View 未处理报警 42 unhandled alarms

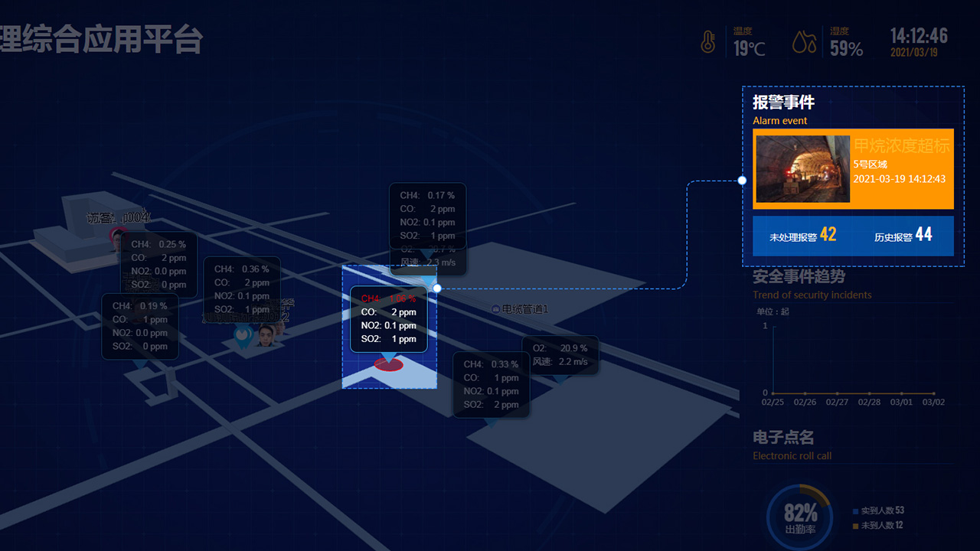coord(803,236)
